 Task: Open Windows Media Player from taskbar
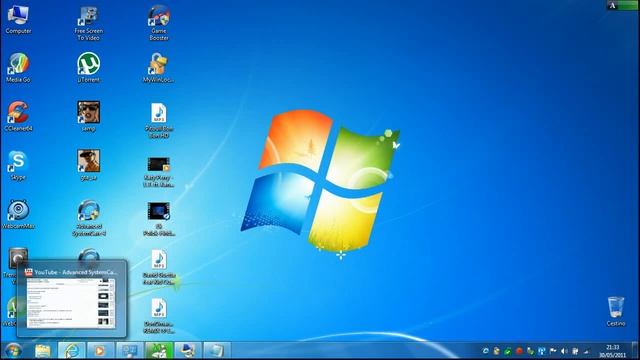(x=100, y=350)
